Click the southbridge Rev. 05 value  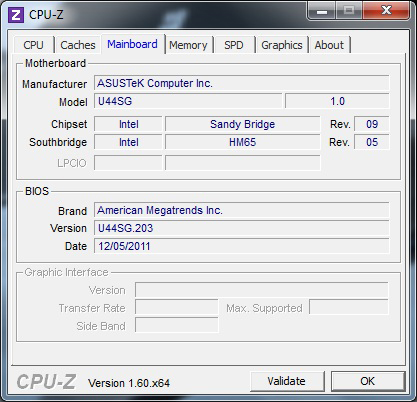coord(372,142)
